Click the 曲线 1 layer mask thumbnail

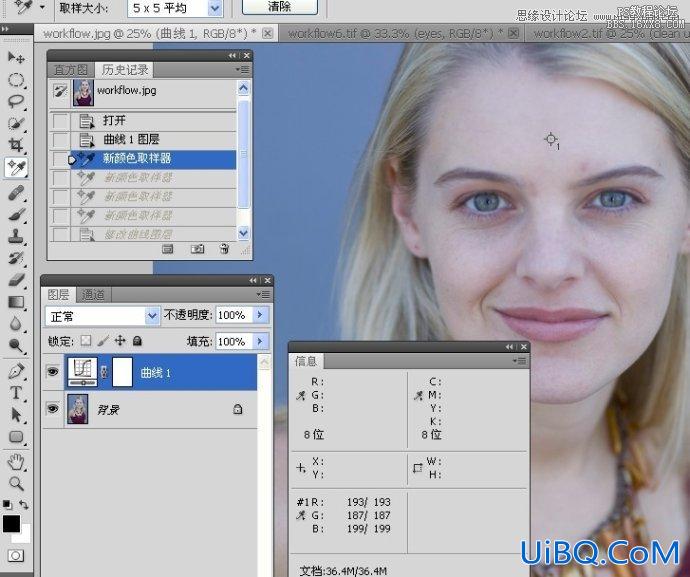pyautogui.click(x=122, y=372)
